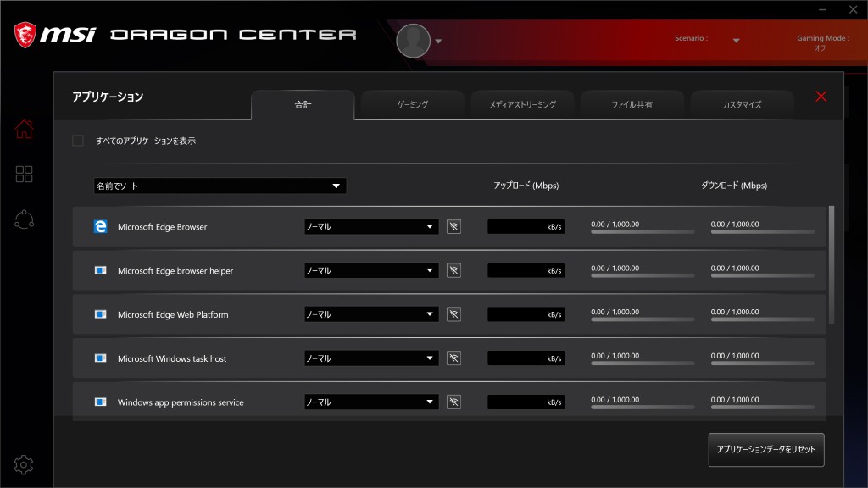868x488 pixels.
Task: Click the Microsoft Edge Web Platform name
Action: point(173,314)
